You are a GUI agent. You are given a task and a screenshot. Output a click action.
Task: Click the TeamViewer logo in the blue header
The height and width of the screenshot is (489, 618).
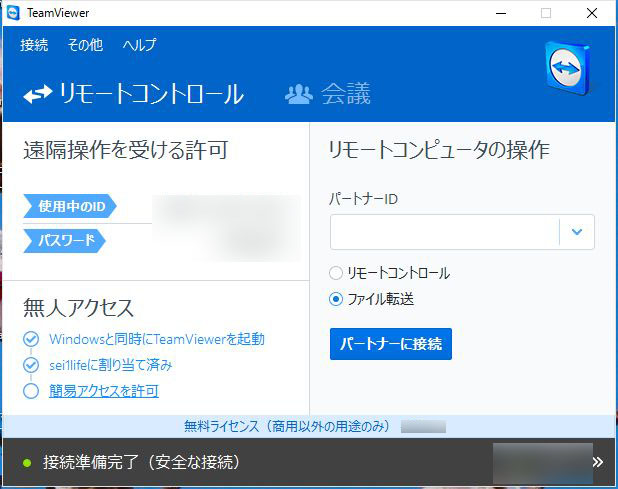pyautogui.click(x=568, y=69)
